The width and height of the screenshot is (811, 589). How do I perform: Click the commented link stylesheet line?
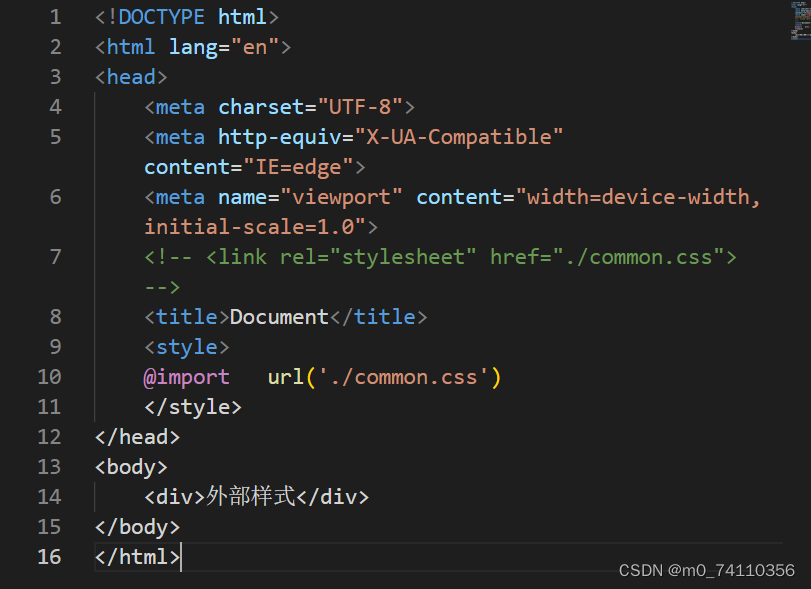pyautogui.click(x=440, y=257)
